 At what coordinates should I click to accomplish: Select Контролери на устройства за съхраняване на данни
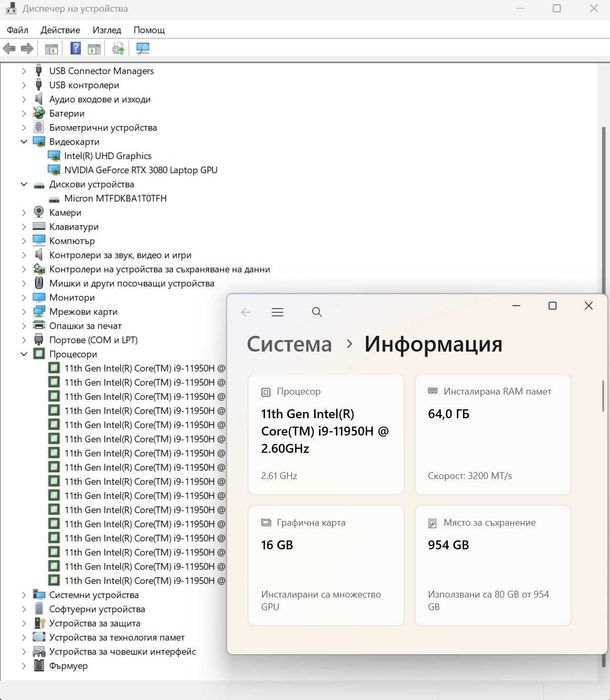159,269
